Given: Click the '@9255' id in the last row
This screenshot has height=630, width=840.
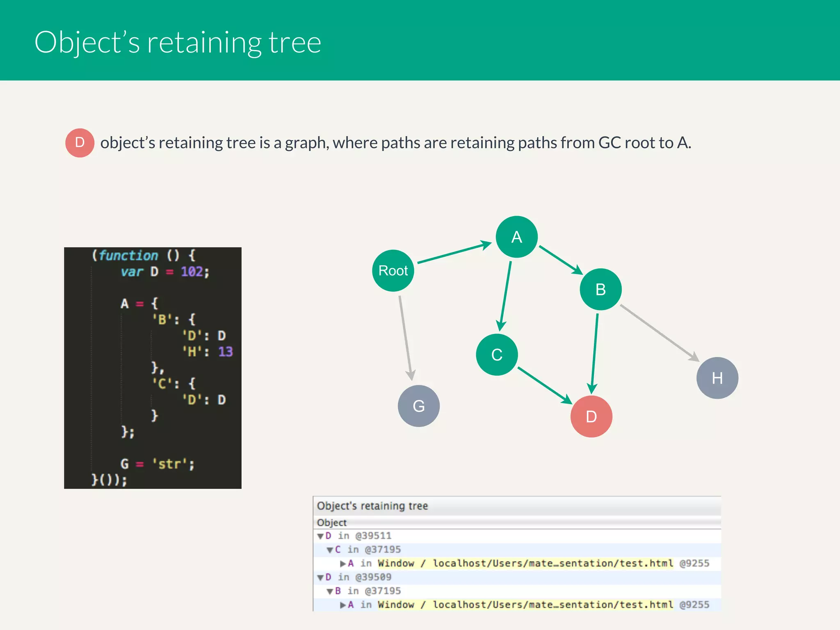Looking at the screenshot, I should (x=694, y=605).
